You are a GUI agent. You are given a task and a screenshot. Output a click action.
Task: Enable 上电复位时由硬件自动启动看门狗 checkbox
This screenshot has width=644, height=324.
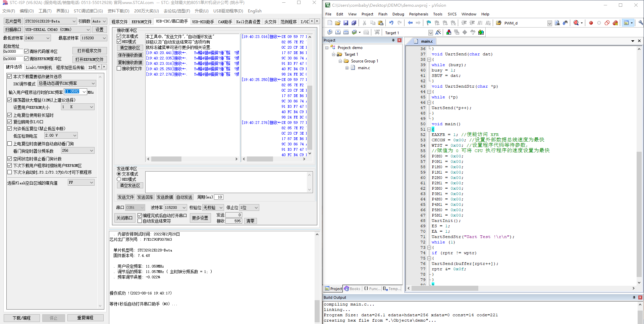coord(10,144)
